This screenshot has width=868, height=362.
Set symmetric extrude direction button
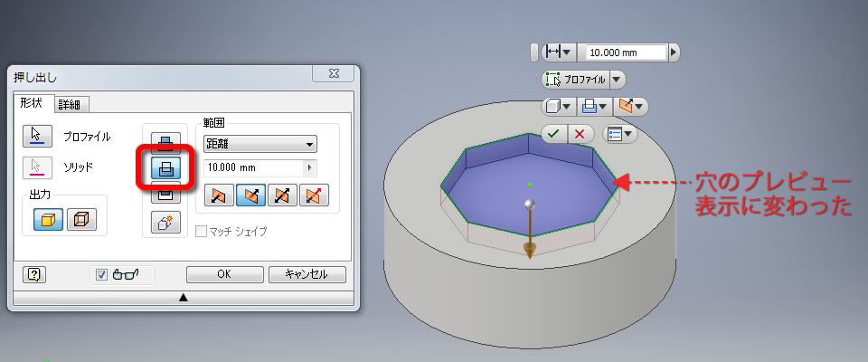coord(282,195)
